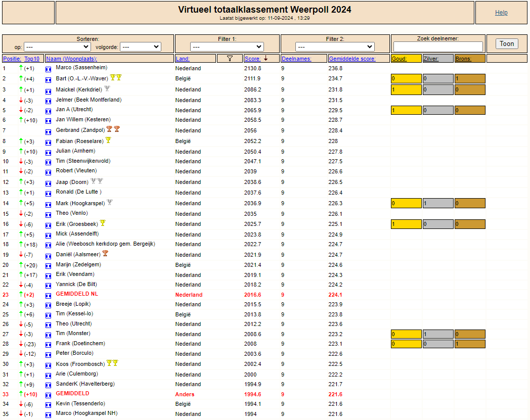Click the blue icon beside GEMIDDELD NL row
This screenshot has height=420, width=530.
[x=49, y=296]
